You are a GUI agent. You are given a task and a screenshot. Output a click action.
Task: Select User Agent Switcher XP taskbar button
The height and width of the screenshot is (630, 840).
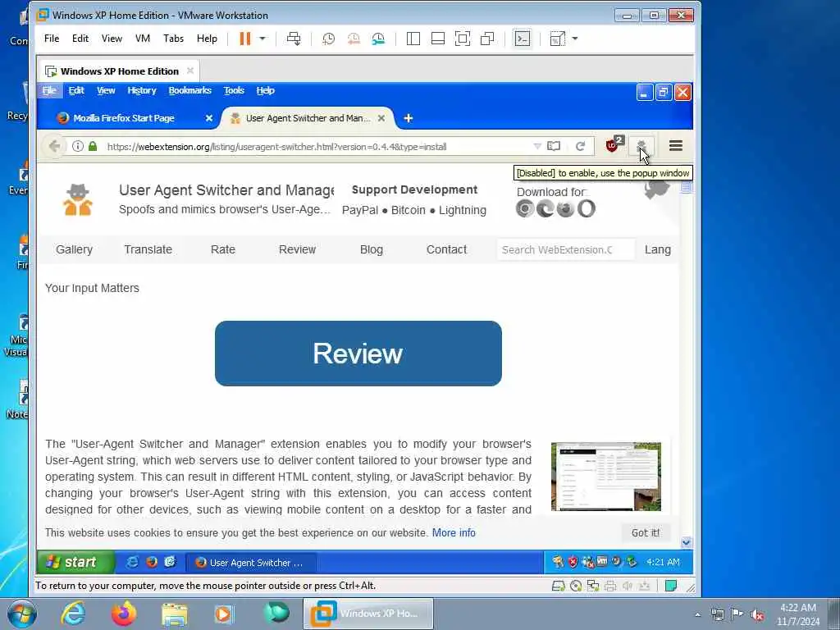coord(251,563)
